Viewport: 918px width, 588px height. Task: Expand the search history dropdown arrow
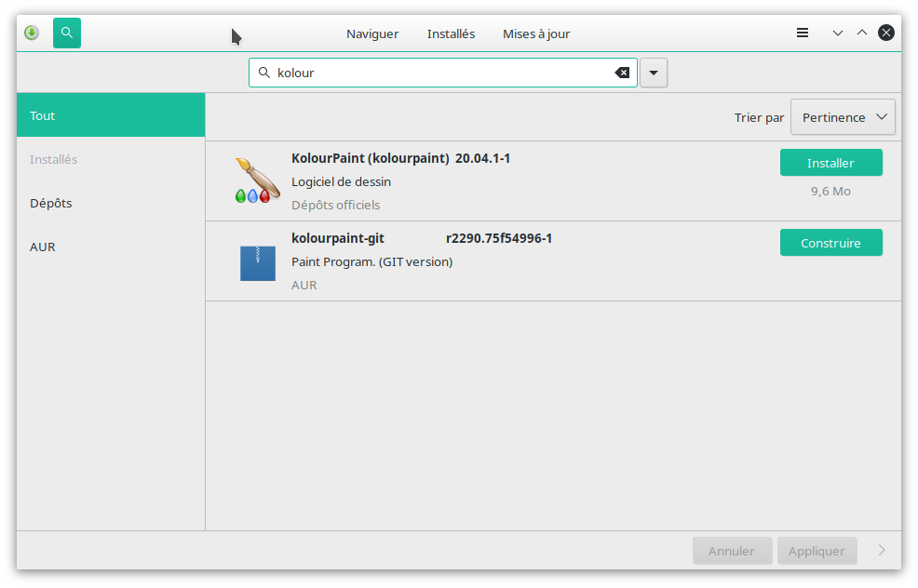tap(654, 73)
